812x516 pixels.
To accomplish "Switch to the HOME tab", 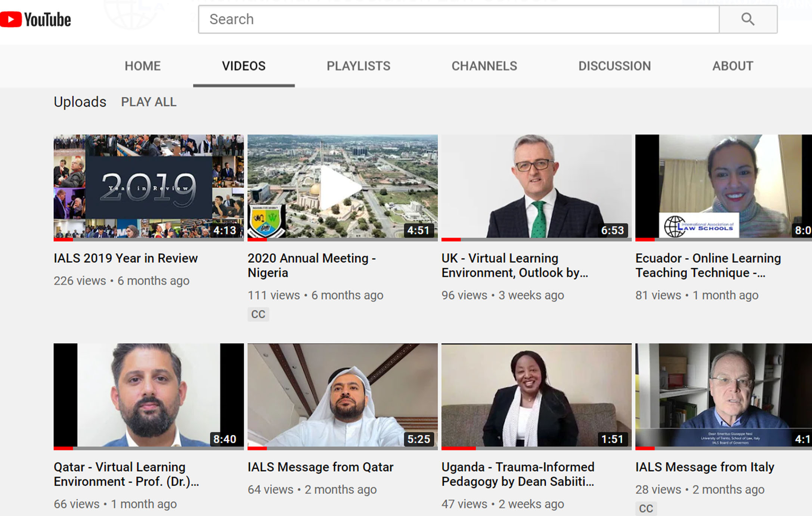I will (x=143, y=66).
